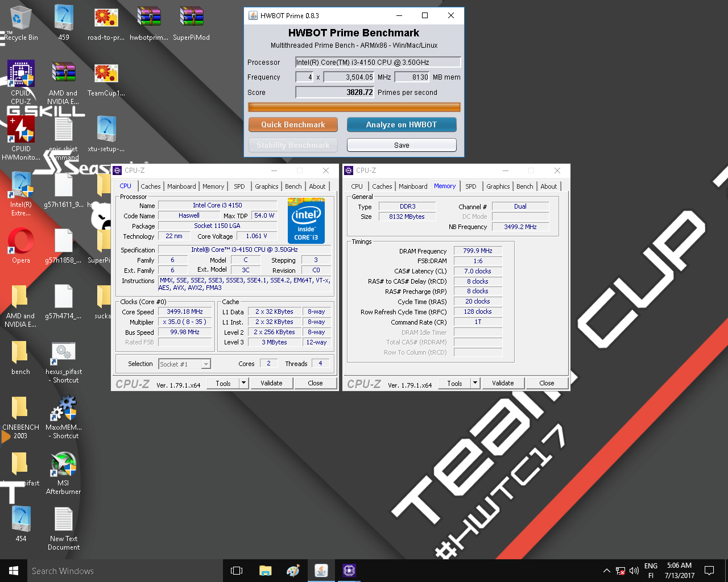Open Bench tab in left CPU-Z window

[x=293, y=186]
